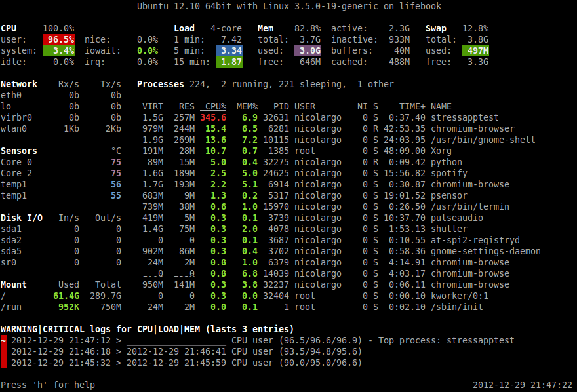
Task: Click the /run mount point entry
Action: click(11, 307)
